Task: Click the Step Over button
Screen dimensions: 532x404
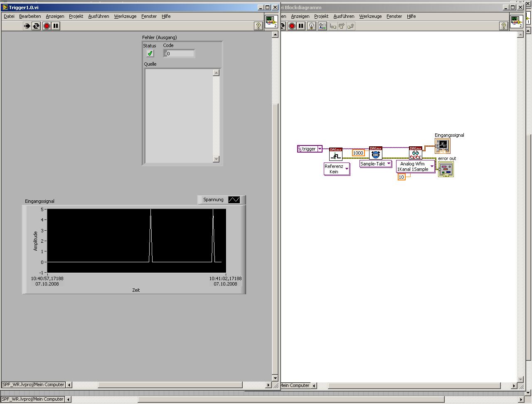Action: 342,26
